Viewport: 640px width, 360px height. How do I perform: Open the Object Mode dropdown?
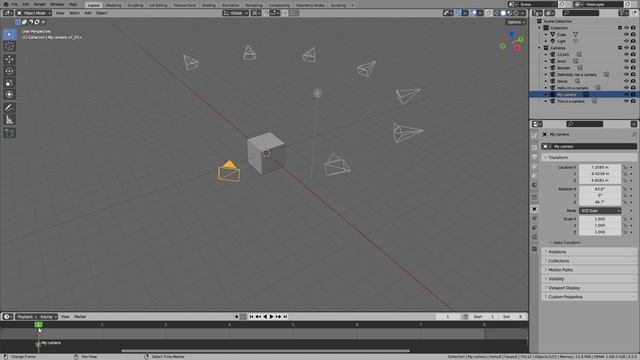34,13
